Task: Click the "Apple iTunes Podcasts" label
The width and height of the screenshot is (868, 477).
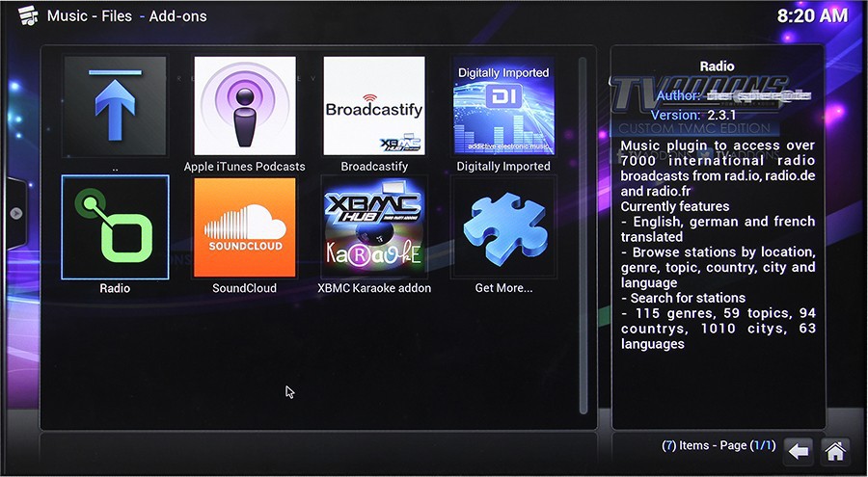Action: (x=245, y=167)
